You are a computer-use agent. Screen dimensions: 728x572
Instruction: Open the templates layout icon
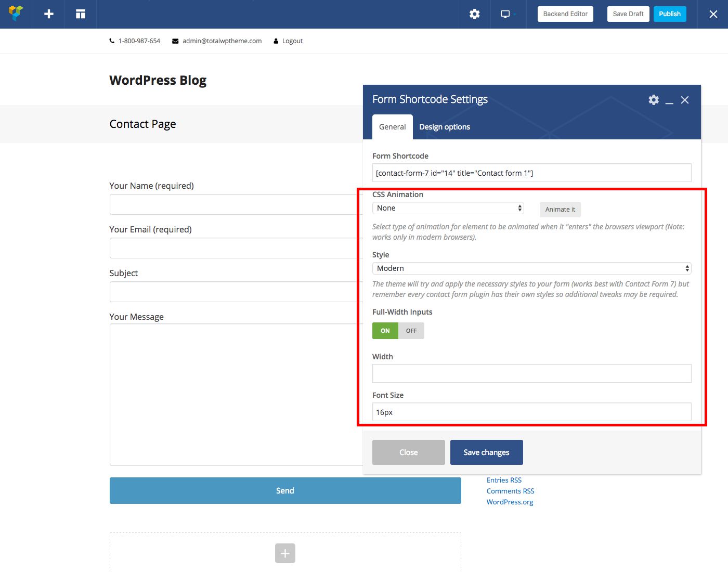[x=81, y=14]
